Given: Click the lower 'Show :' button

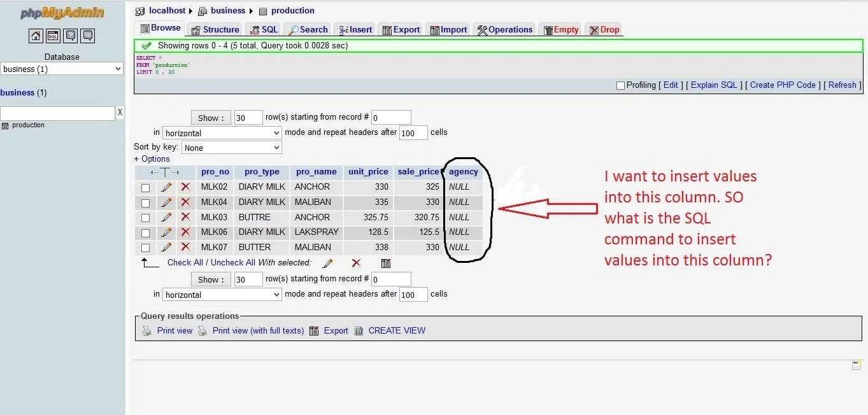Looking at the screenshot, I should [x=211, y=279].
